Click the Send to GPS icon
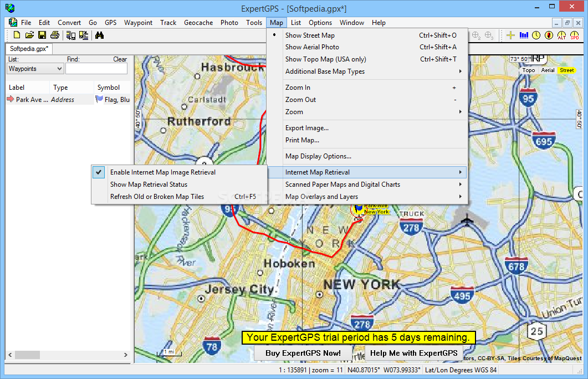This screenshot has height=379, width=588. pyautogui.click(x=84, y=35)
